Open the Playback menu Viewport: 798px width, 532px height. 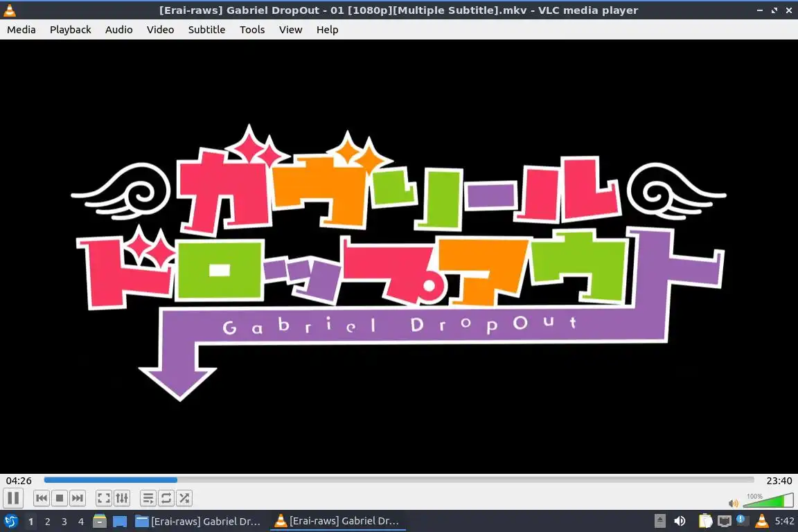(70, 30)
